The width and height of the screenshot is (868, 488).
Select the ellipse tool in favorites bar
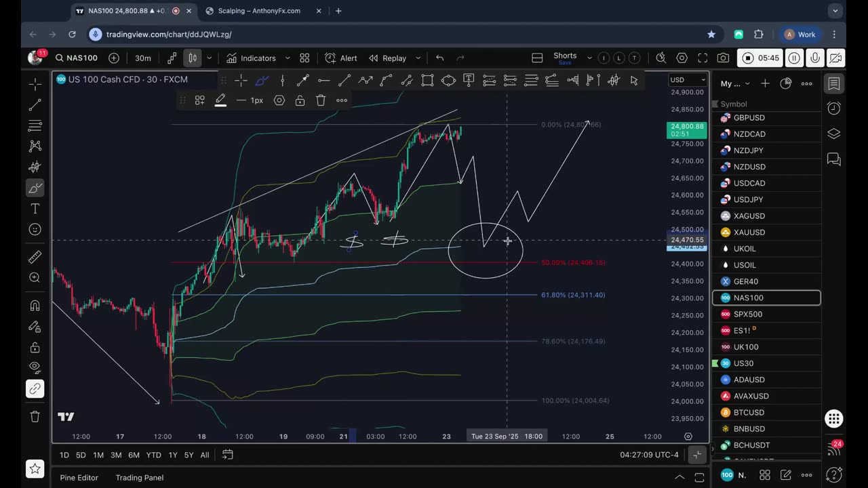pyautogui.click(x=448, y=81)
